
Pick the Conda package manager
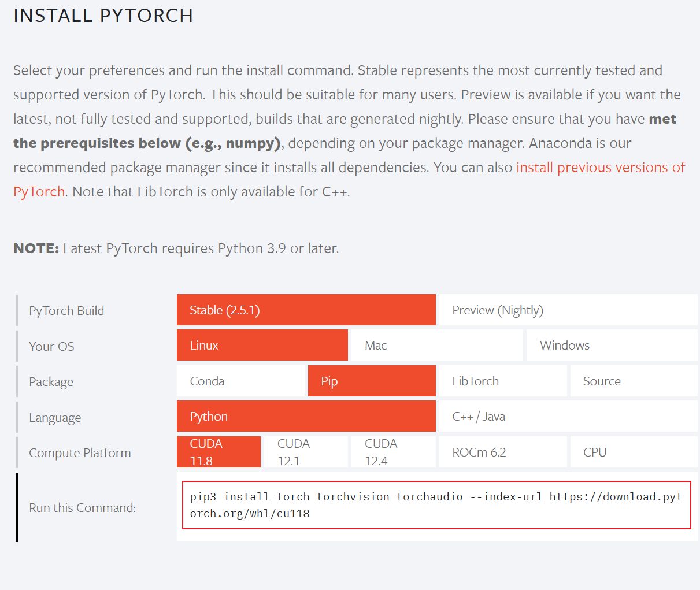coord(240,381)
